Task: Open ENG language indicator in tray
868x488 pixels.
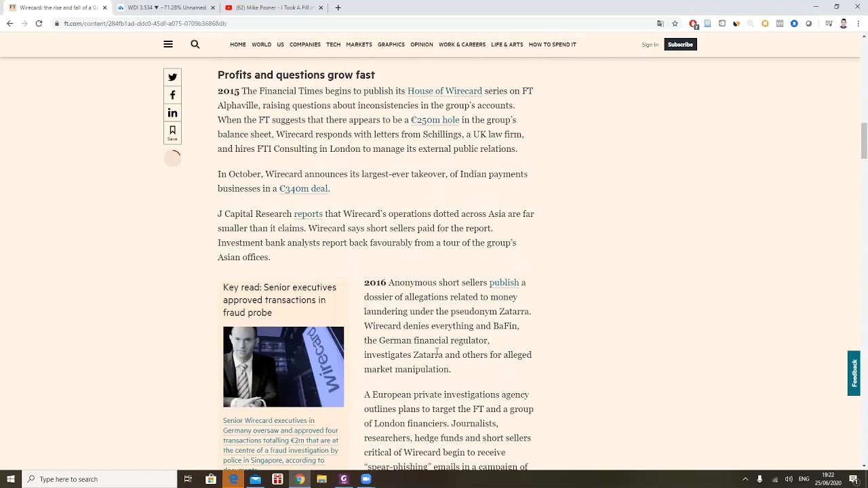Action: click(804, 479)
